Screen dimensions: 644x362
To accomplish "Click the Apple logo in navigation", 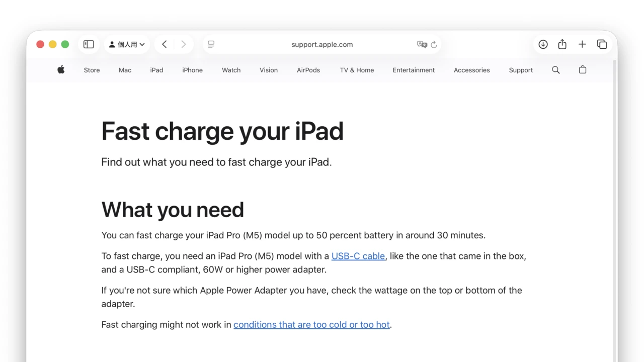I will [x=61, y=70].
